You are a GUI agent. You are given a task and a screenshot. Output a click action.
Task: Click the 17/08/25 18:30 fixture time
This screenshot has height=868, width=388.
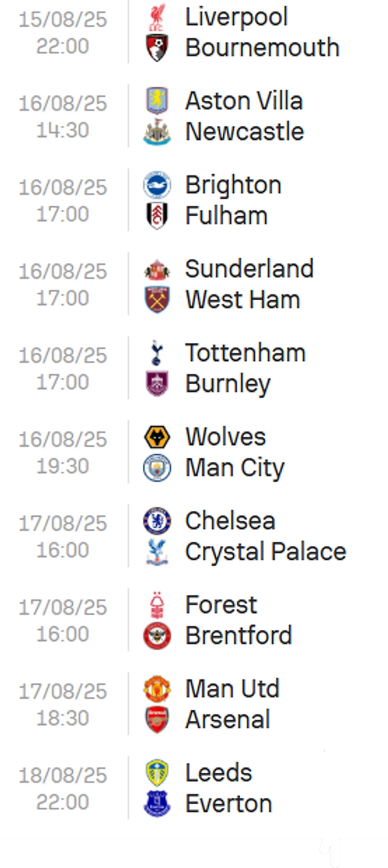pos(63,705)
